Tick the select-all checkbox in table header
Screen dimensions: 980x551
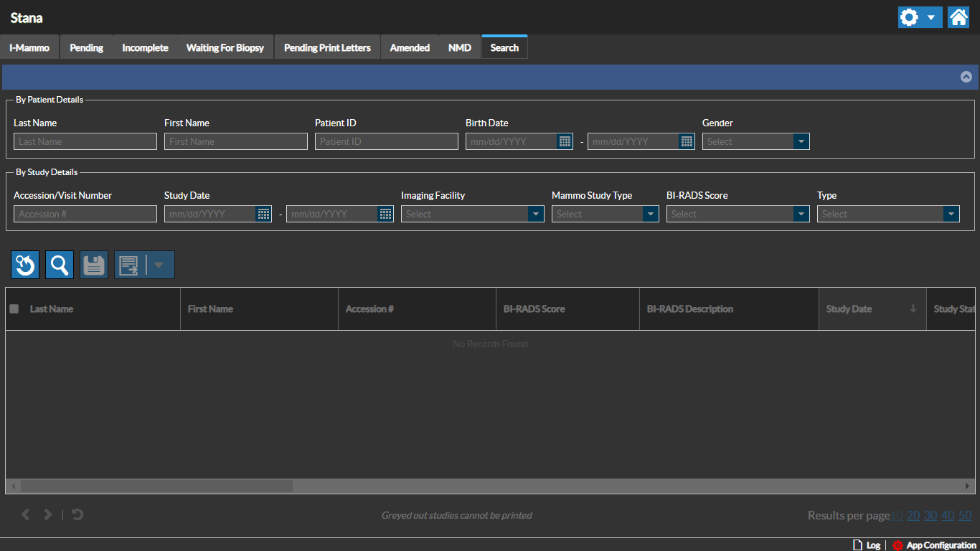click(x=14, y=309)
